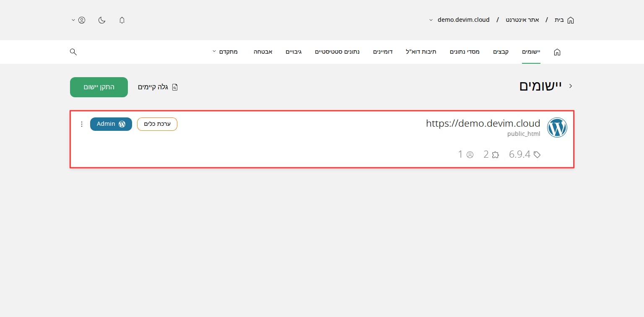The image size is (644, 317).
Task: Click the home icon in navigation bar
Action: tap(557, 52)
